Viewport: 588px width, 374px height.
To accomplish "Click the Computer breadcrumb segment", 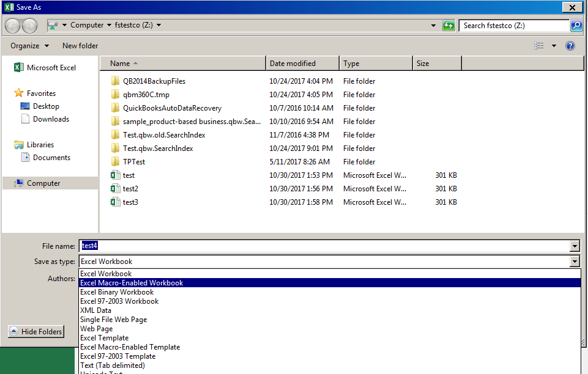I will [x=87, y=25].
